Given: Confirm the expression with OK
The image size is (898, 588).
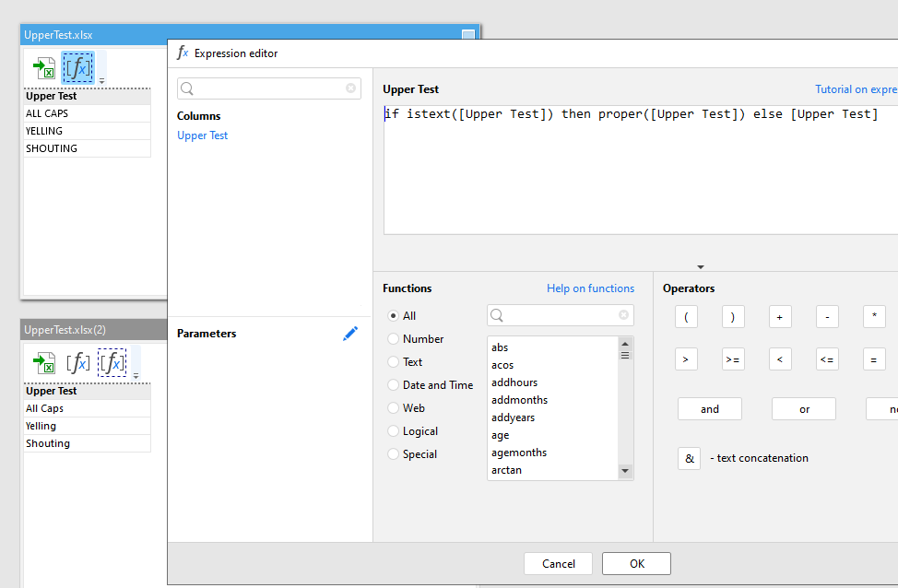Looking at the screenshot, I should 637,563.
